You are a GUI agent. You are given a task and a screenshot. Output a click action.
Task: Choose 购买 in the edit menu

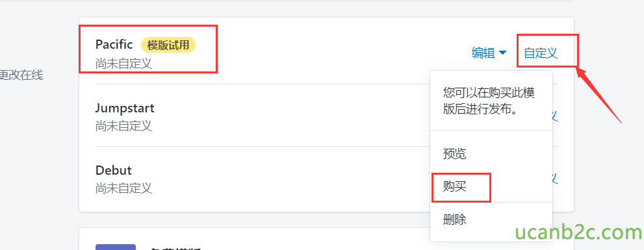click(455, 187)
